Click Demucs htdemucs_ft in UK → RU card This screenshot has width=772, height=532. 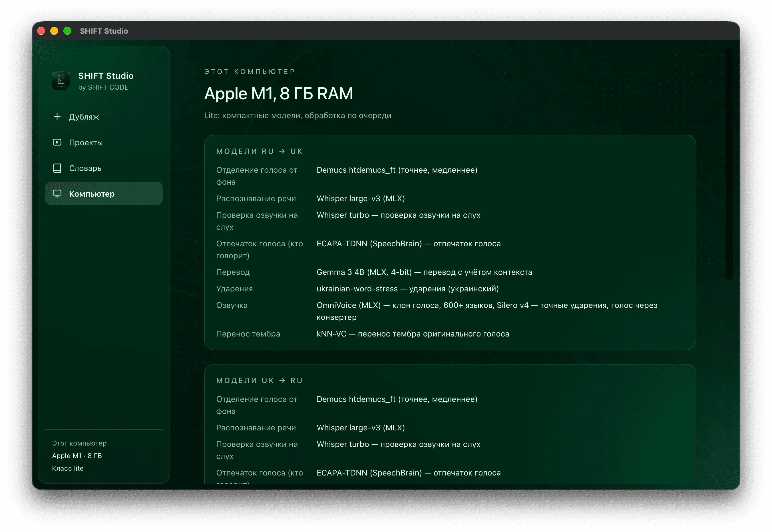(x=397, y=399)
